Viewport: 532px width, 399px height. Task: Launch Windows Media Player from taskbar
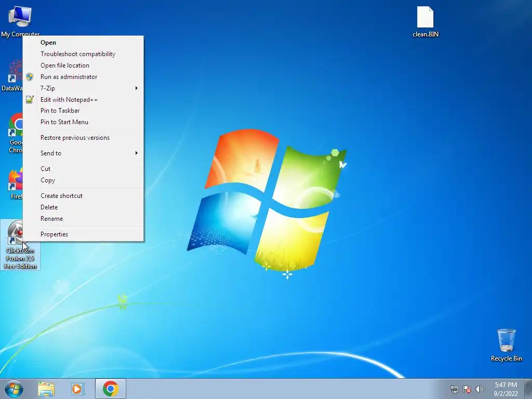[77, 389]
